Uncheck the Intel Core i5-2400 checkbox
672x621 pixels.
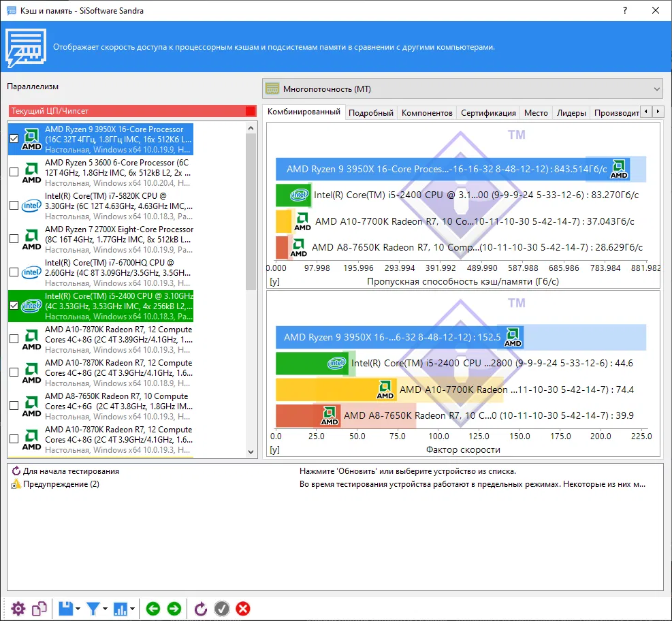coord(14,306)
